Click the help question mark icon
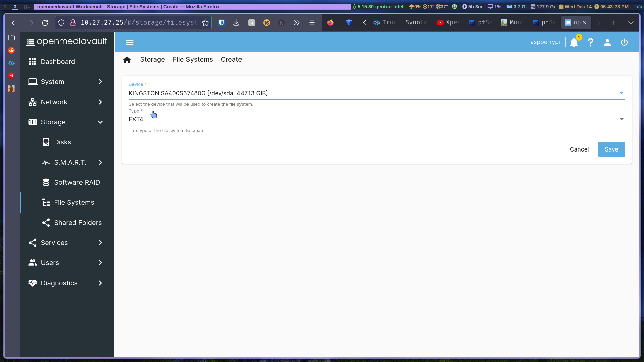The width and height of the screenshot is (644, 362). [x=591, y=42]
